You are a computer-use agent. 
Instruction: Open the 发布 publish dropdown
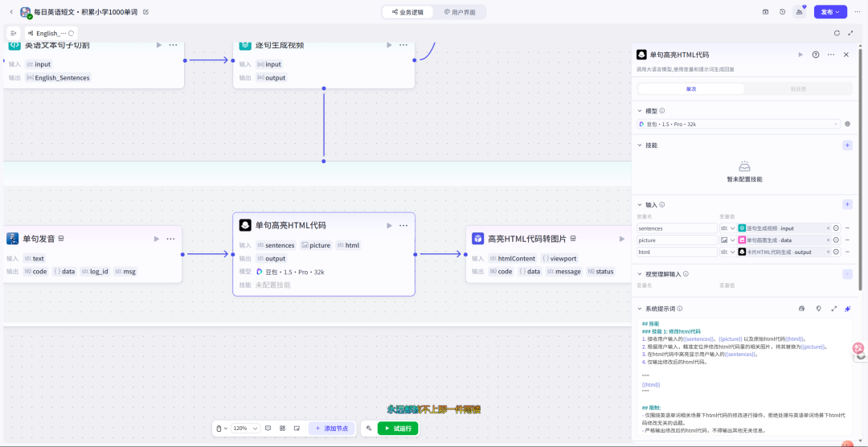830,12
